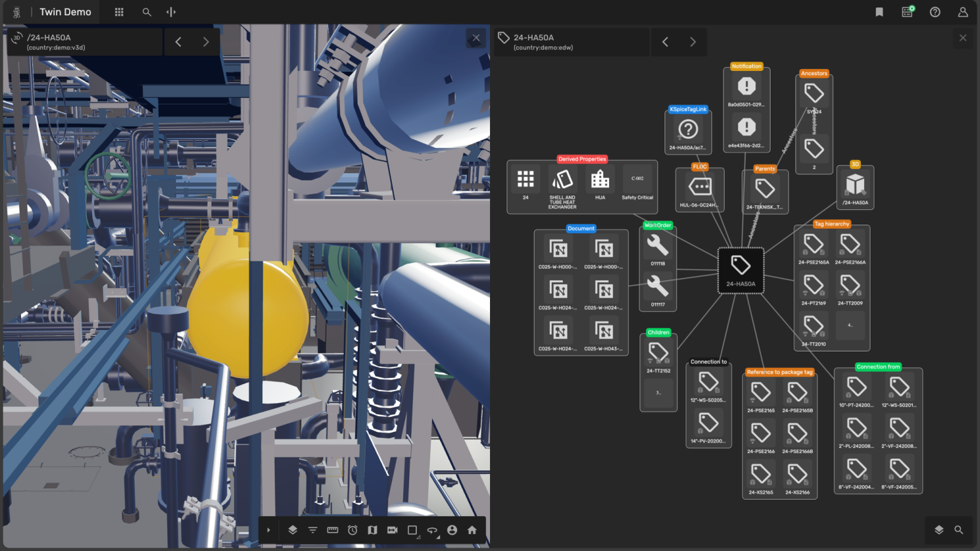
Task: Go to previous item in 3D panel
Action: 178,42
